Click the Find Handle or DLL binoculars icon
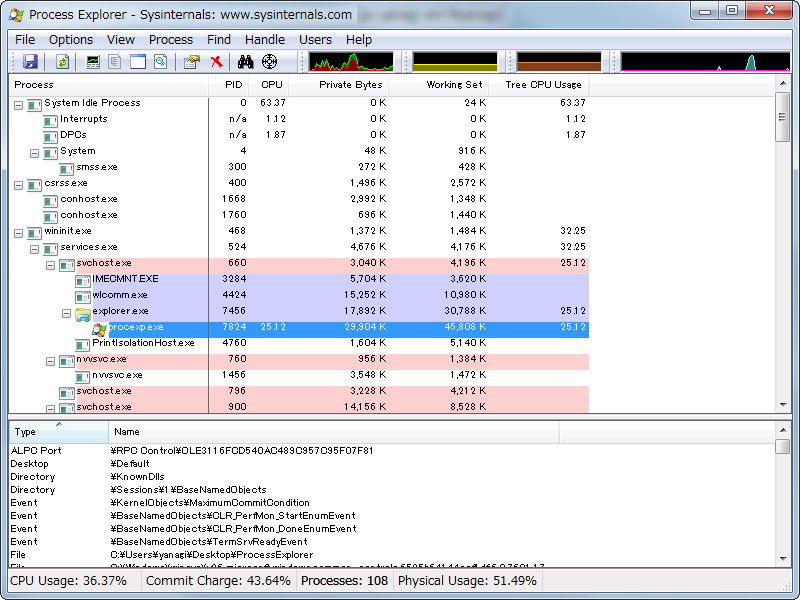 click(243, 61)
